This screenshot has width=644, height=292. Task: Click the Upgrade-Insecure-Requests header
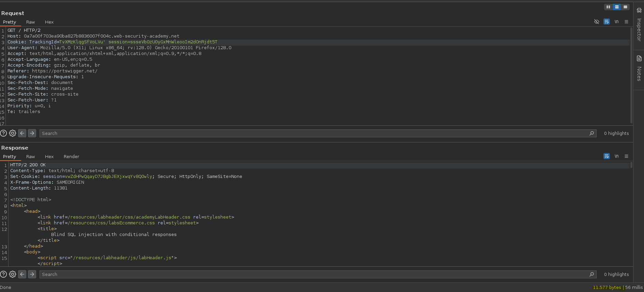pyautogui.click(x=46, y=77)
